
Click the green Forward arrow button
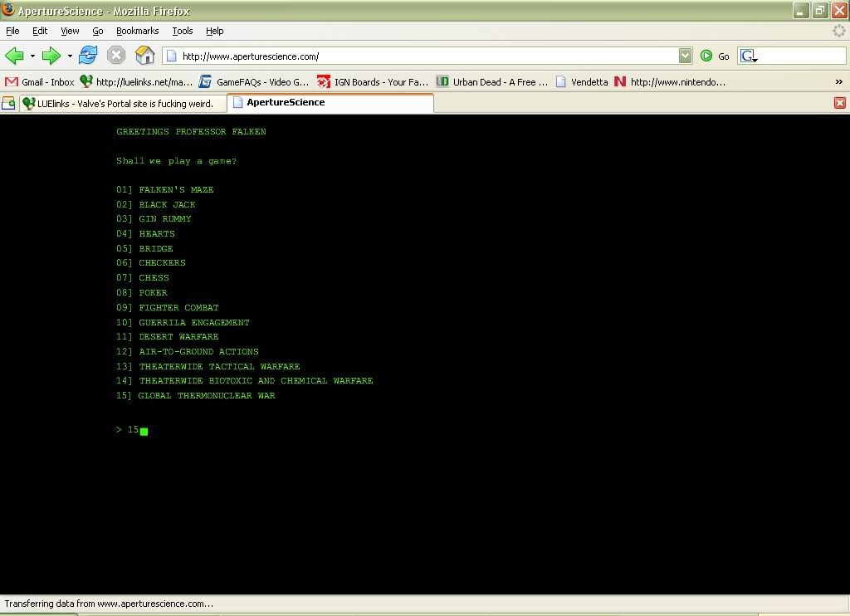[51, 56]
